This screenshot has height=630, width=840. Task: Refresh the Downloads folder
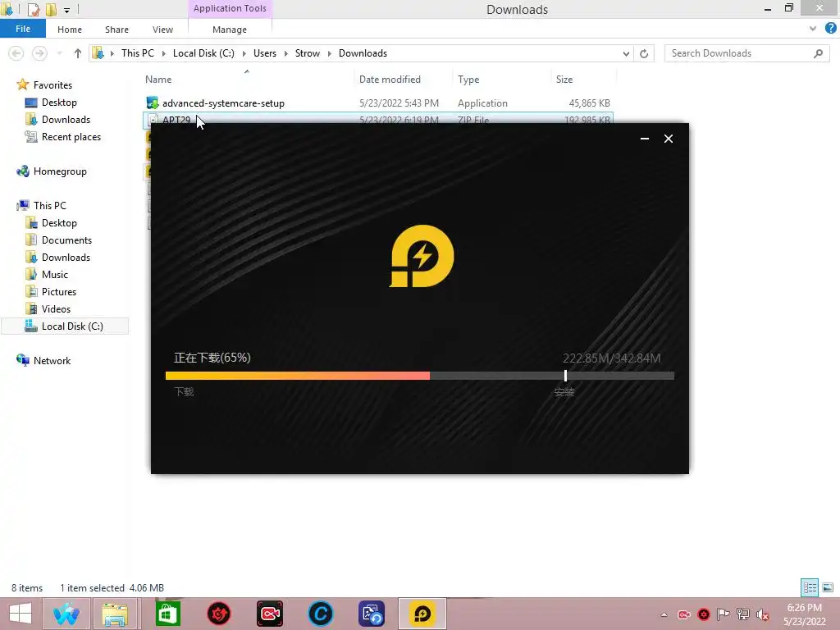click(x=644, y=53)
